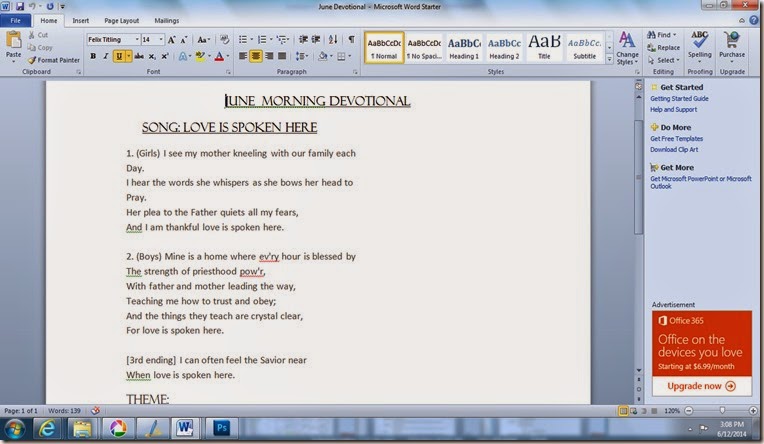Open Photoshop from the taskbar

[221, 429]
